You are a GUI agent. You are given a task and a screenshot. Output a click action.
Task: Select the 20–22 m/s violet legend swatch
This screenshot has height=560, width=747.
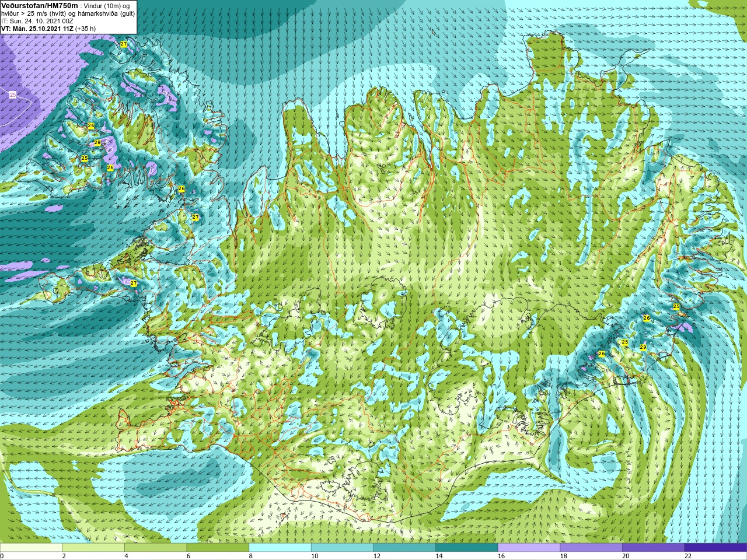tap(654, 548)
